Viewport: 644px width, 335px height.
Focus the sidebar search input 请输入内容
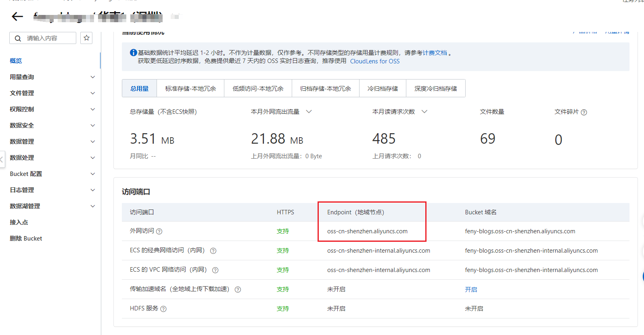43,38
